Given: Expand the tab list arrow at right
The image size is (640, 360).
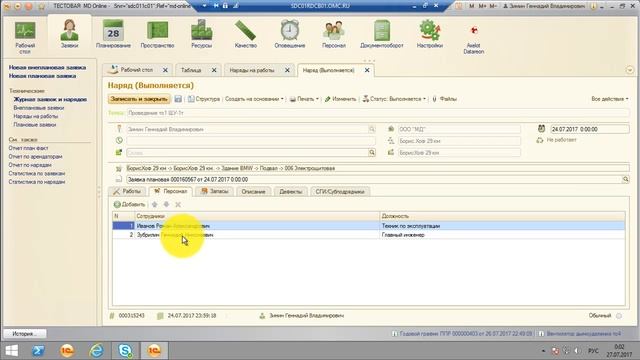Looking at the screenshot, I should (629, 70).
